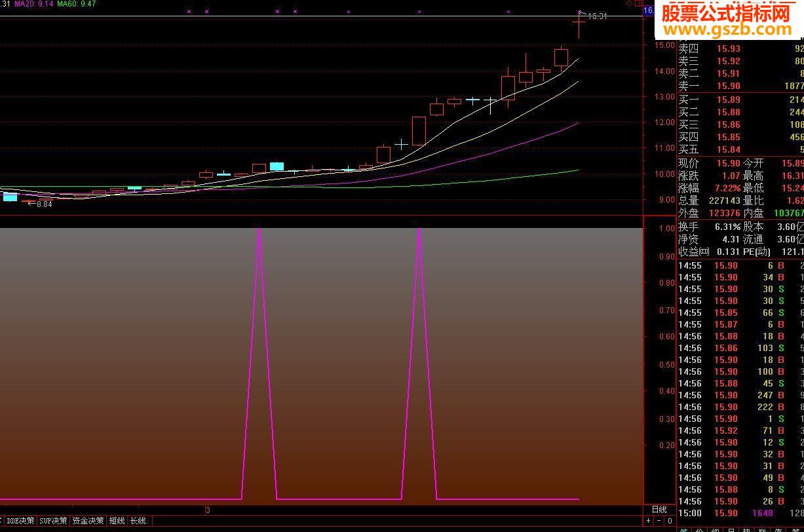
Task: Click the MA60: 9.47 indicator label
Action: click(76, 4)
